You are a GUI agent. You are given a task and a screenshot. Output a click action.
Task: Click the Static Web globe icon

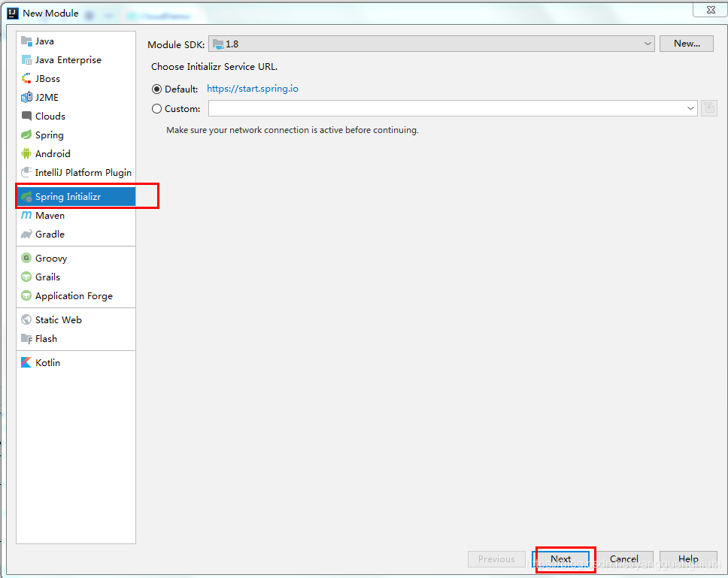click(26, 320)
